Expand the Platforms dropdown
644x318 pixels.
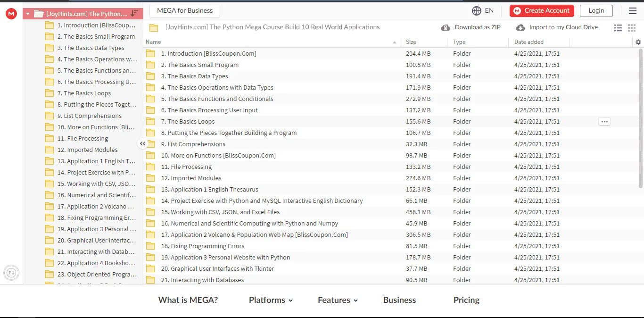271,300
